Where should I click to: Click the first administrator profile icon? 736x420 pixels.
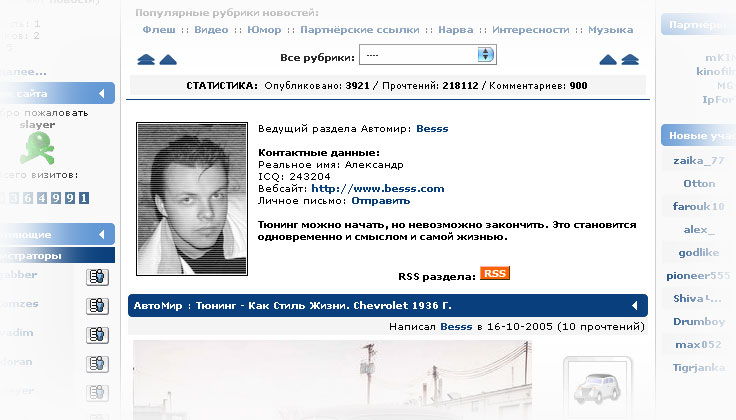(x=97, y=277)
